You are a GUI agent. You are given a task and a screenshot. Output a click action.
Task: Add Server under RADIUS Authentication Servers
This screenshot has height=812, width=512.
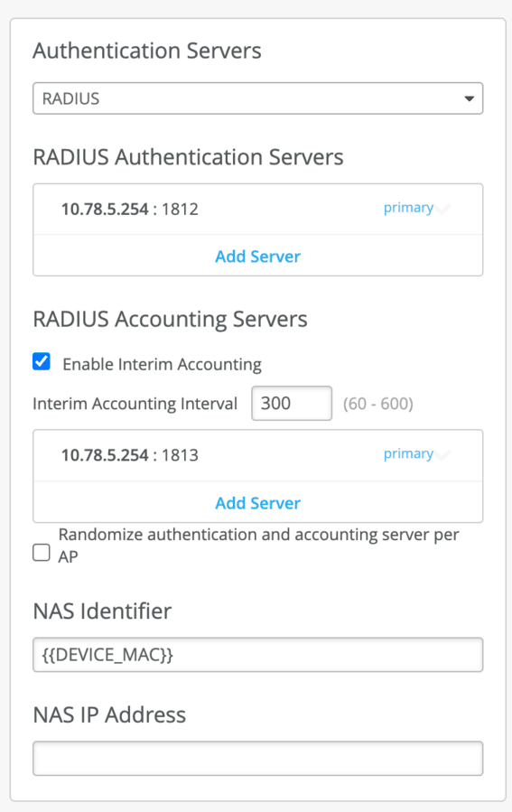258,257
